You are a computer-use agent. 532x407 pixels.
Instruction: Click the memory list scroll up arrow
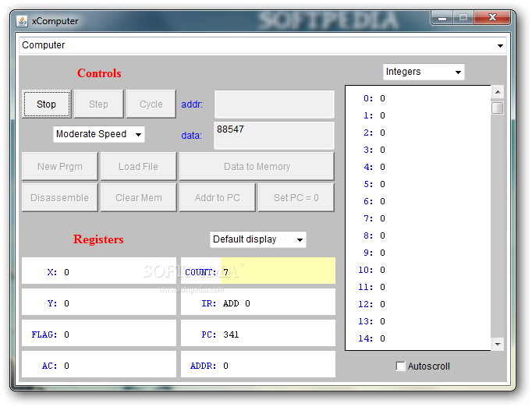[x=498, y=92]
